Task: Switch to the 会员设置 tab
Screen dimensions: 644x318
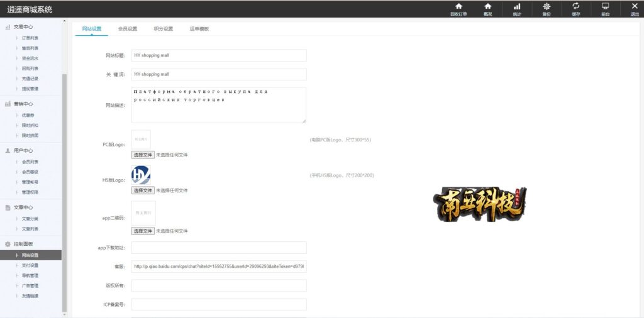Action: tap(127, 29)
